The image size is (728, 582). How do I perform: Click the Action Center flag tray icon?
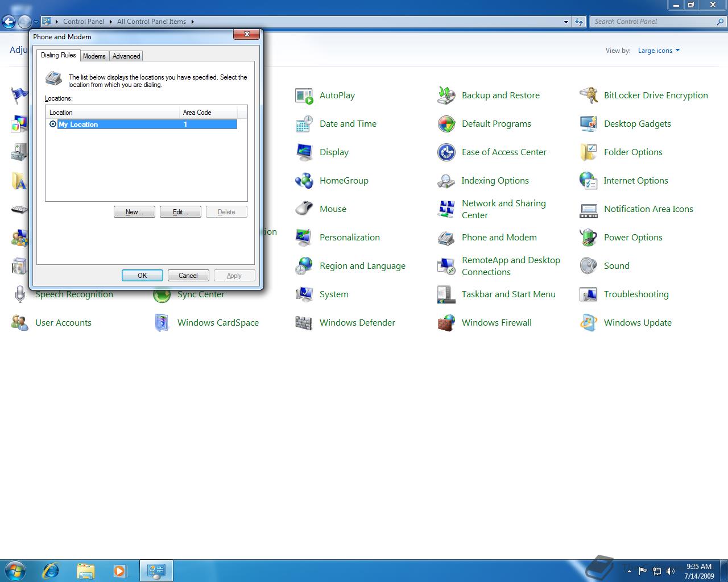643,571
